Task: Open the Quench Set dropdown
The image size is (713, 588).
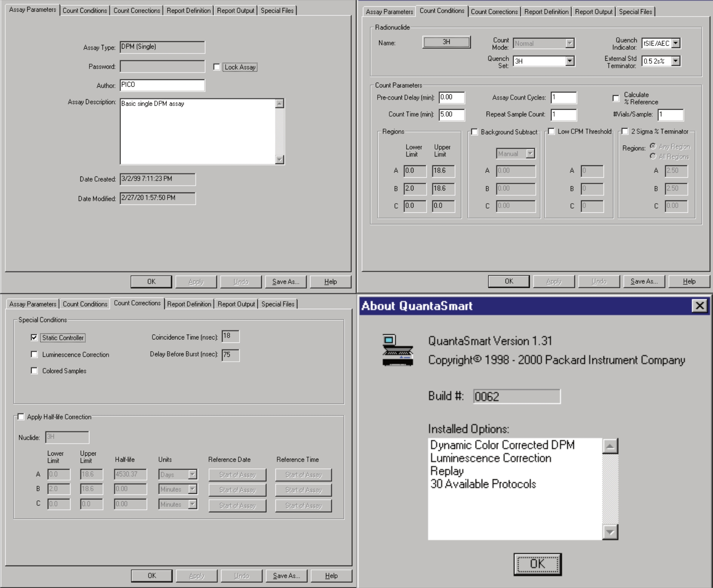Action: (570, 61)
